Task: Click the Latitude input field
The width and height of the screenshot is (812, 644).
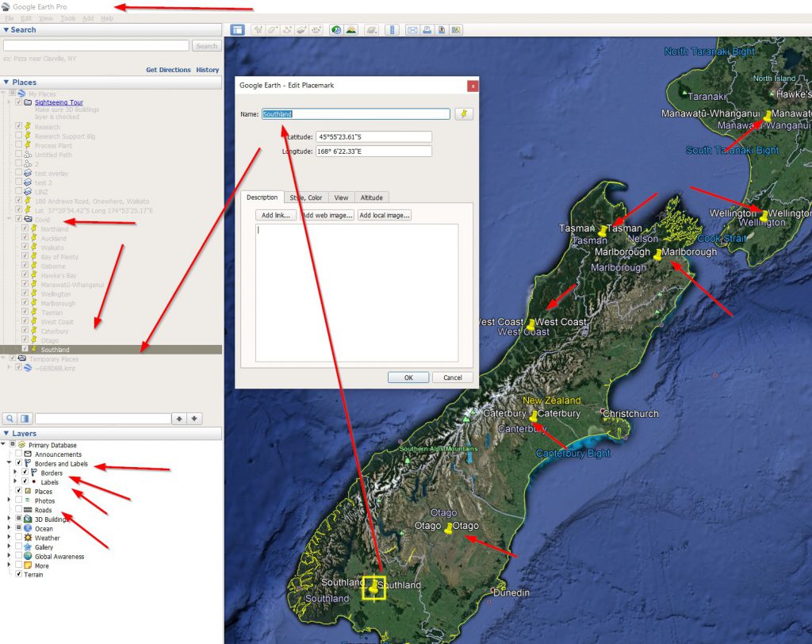Action: click(373, 137)
